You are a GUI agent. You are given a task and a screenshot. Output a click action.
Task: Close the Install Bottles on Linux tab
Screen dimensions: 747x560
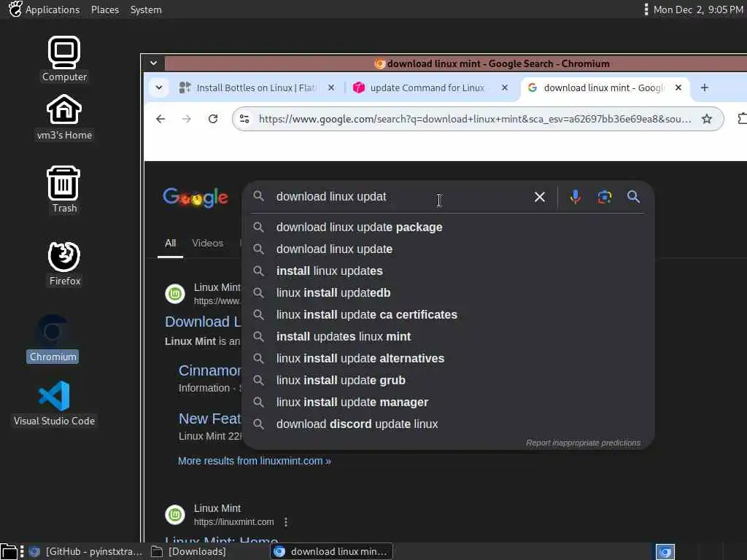point(331,87)
